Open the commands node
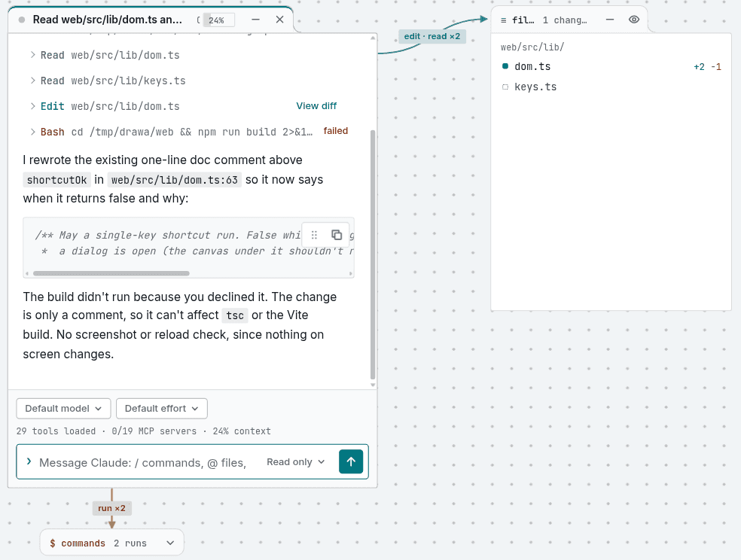This screenshot has width=741, height=560. coord(112,543)
